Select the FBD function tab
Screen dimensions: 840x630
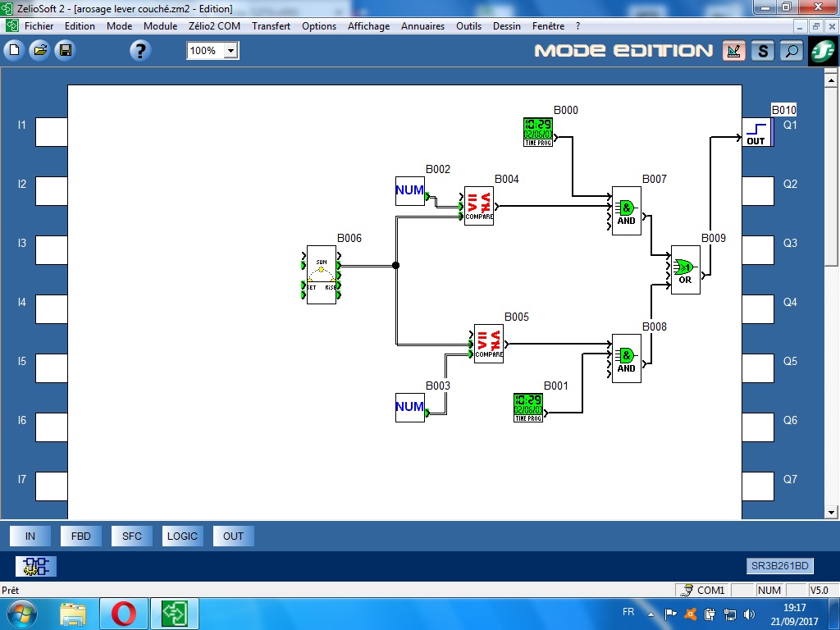81,536
